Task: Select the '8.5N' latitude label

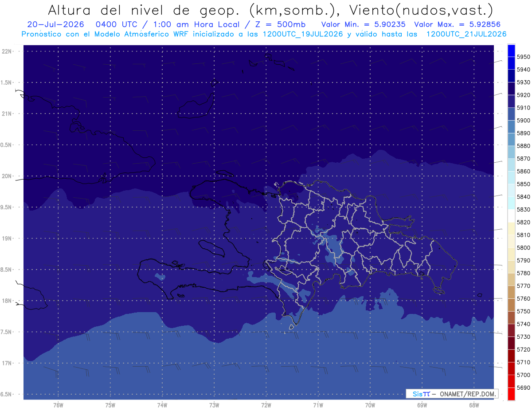Action: click(7, 270)
